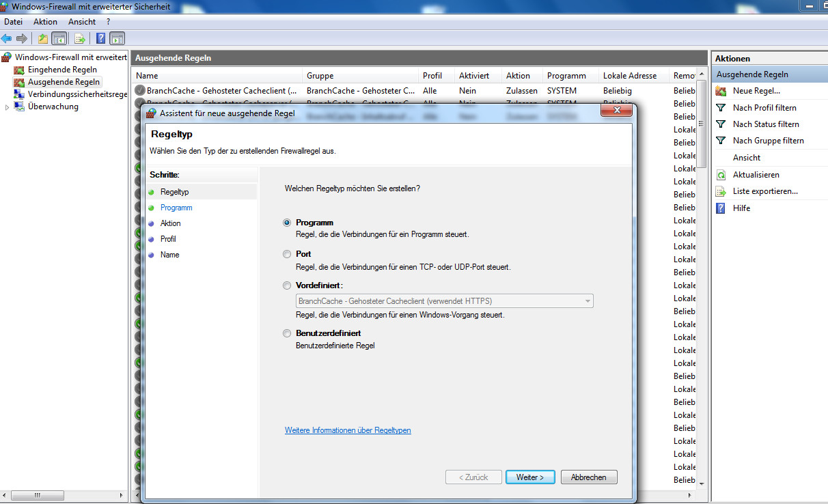
Task: Sort by the Gruppe column header
Action: (x=361, y=76)
